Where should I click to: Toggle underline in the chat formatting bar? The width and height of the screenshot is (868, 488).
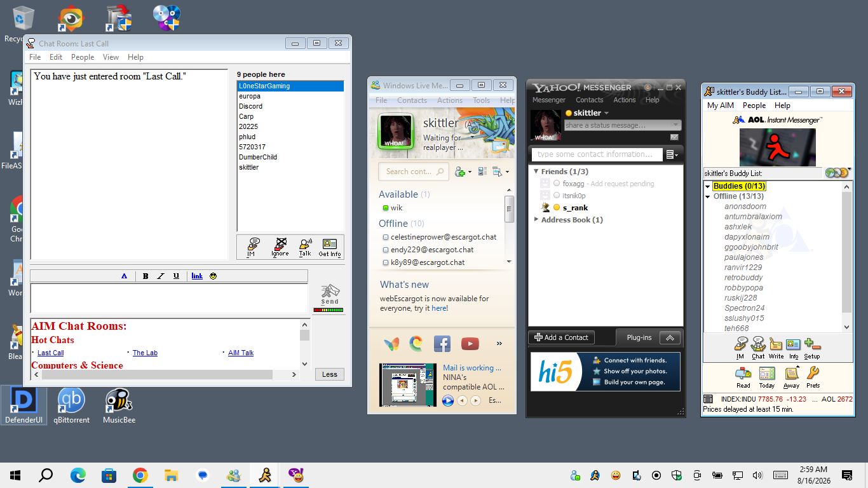point(176,276)
